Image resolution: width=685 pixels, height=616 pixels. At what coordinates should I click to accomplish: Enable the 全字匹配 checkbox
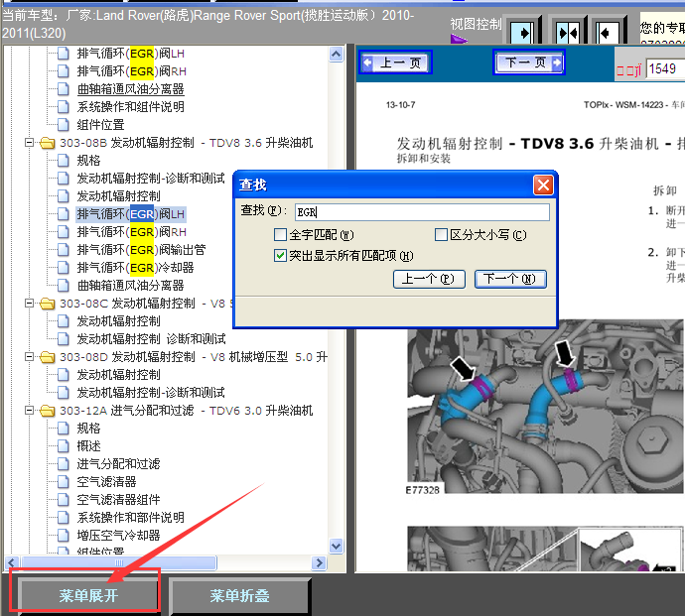point(280,235)
